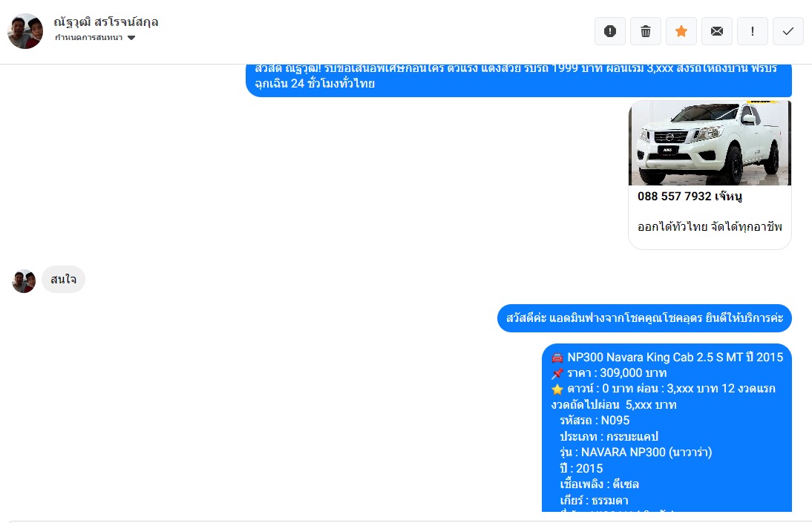Open the กำหนดการสนทนา dropdown arrow
This screenshot has width=812, height=523.
point(131,37)
